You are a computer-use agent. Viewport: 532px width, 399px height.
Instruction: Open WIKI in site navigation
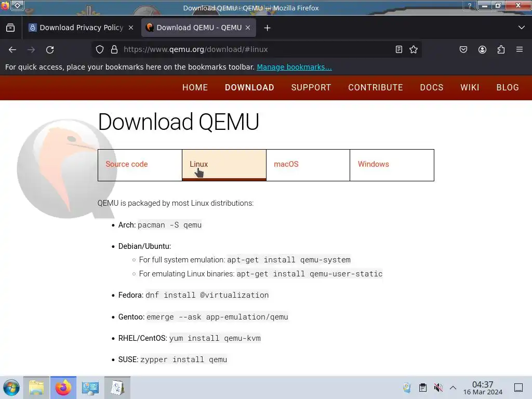click(x=470, y=87)
